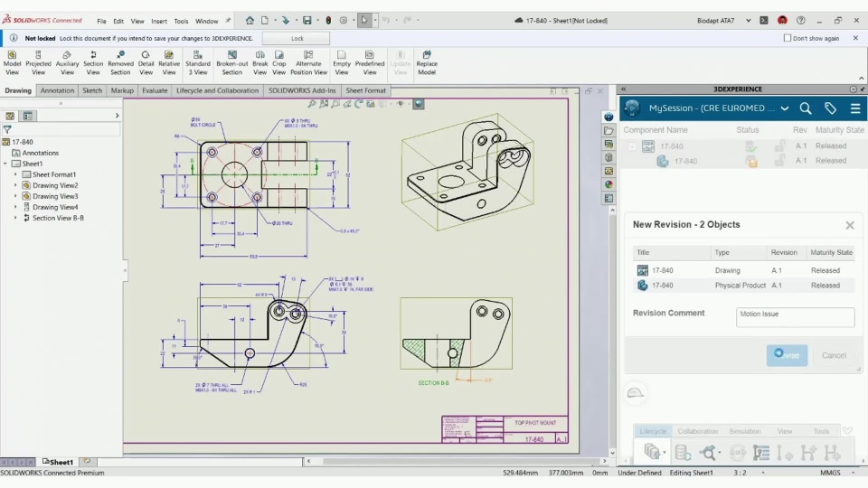The height and width of the screenshot is (488, 868).
Task: Switch to the Sheet Format tab
Action: [366, 90]
